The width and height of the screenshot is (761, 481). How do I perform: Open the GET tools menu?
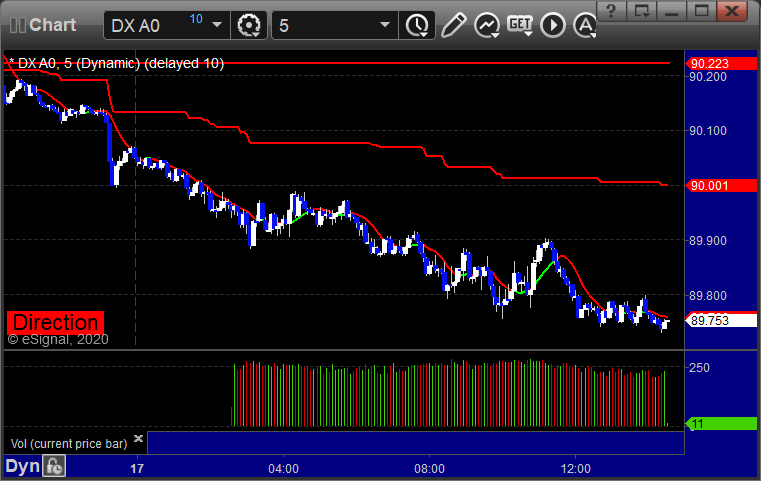(x=520, y=25)
